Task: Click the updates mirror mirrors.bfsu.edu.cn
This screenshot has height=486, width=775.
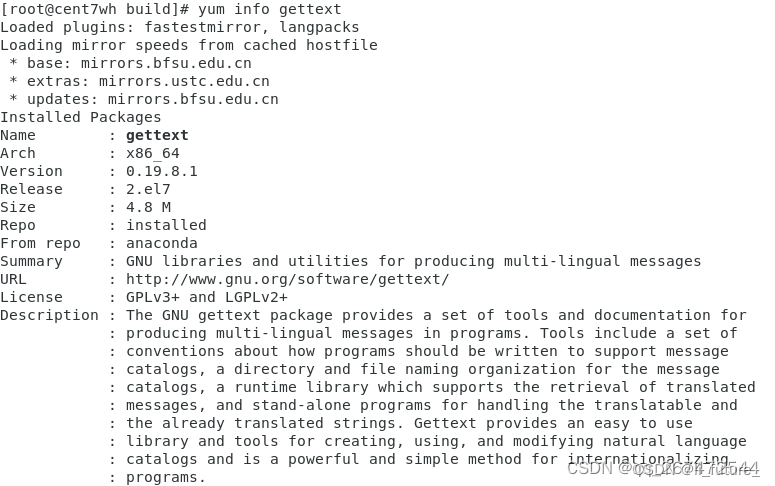Action: pos(193,99)
